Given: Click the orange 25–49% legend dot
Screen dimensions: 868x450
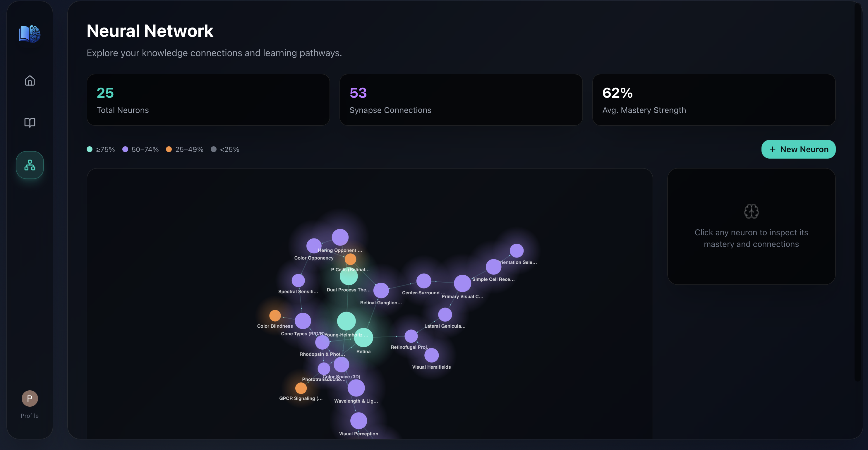Looking at the screenshot, I should pyautogui.click(x=169, y=149).
